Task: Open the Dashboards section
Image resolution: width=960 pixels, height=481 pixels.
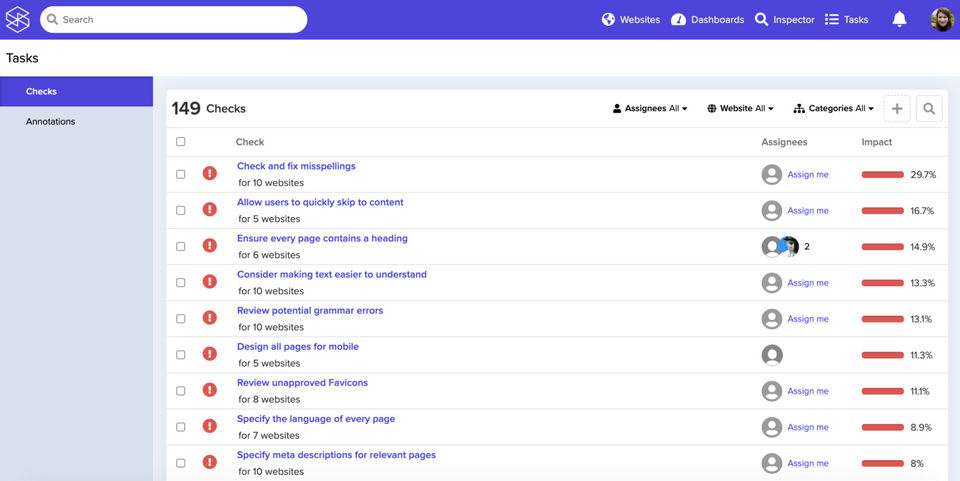Action: pyautogui.click(x=707, y=20)
